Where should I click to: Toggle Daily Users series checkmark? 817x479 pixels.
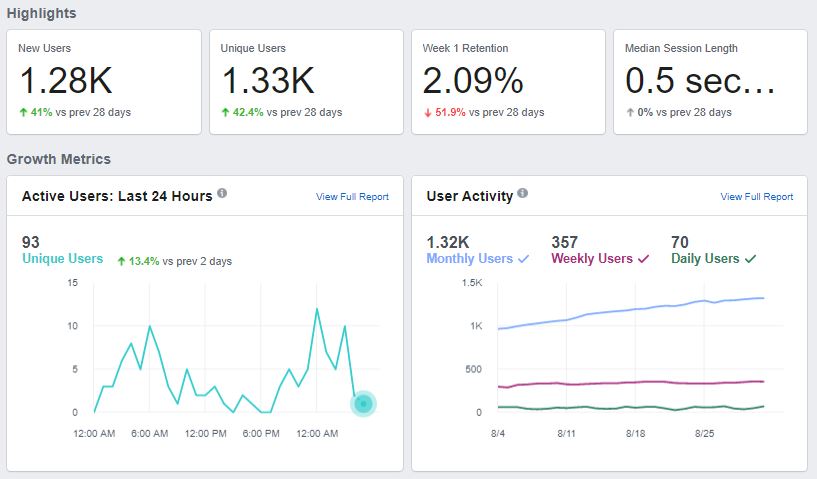[751, 259]
